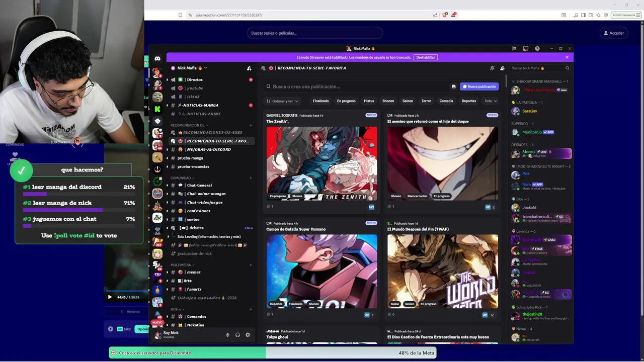
Task: Toggle headphones deafen in user panel
Action: [237, 335]
